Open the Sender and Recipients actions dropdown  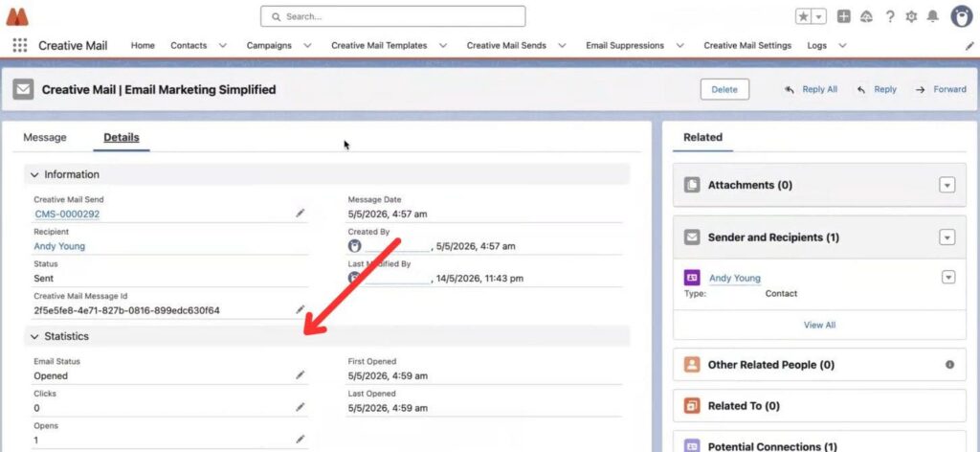tap(947, 237)
